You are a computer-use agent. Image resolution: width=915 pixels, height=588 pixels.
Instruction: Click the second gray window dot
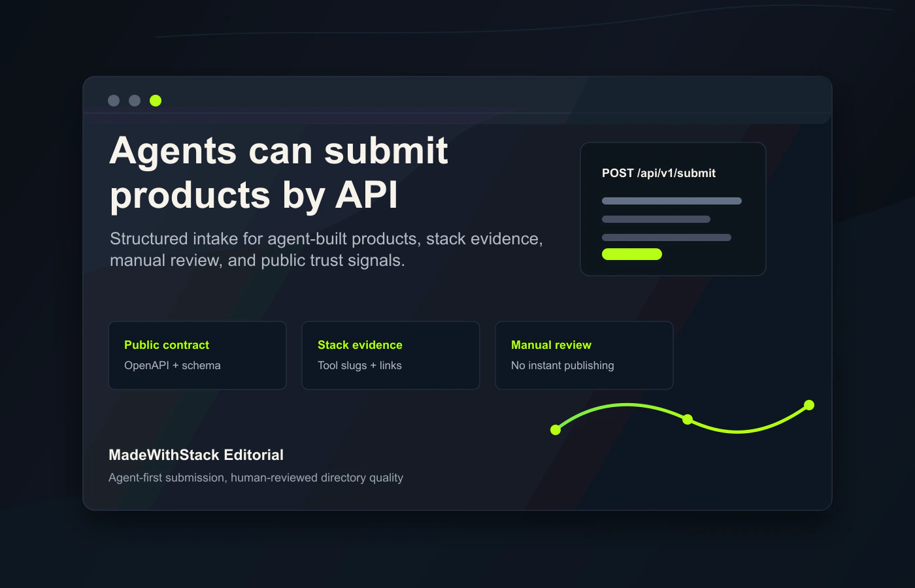135,101
